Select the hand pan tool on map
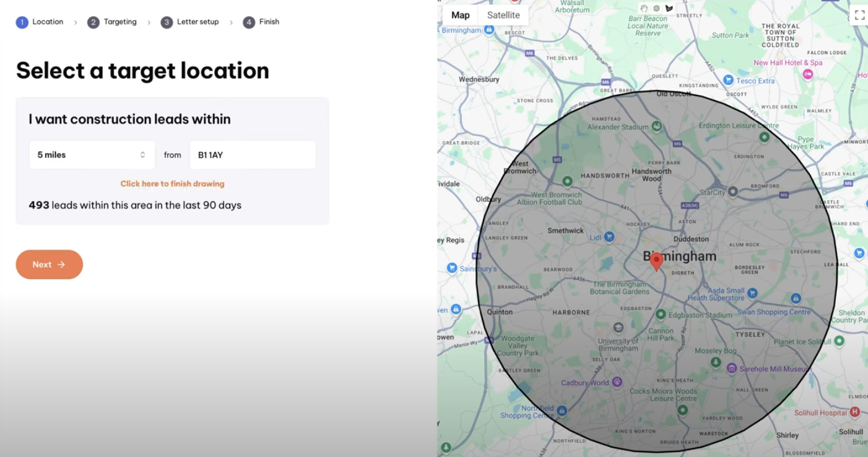Image resolution: width=868 pixels, height=457 pixels. [x=644, y=9]
